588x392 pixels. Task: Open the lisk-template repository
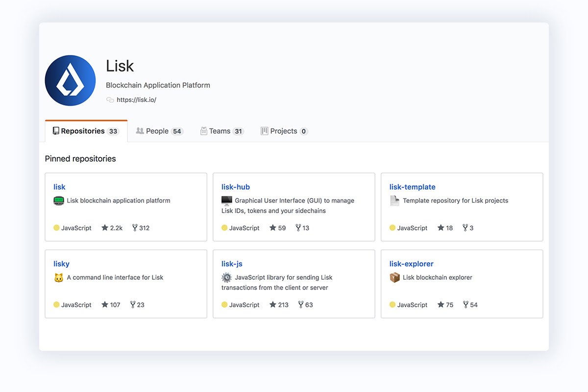pos(413,187)
